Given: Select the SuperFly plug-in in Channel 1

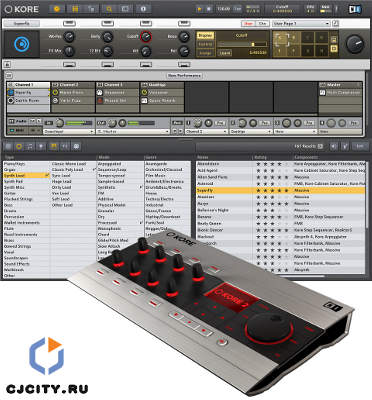Looking at the screenshot, I should click(x=28, y=92).
